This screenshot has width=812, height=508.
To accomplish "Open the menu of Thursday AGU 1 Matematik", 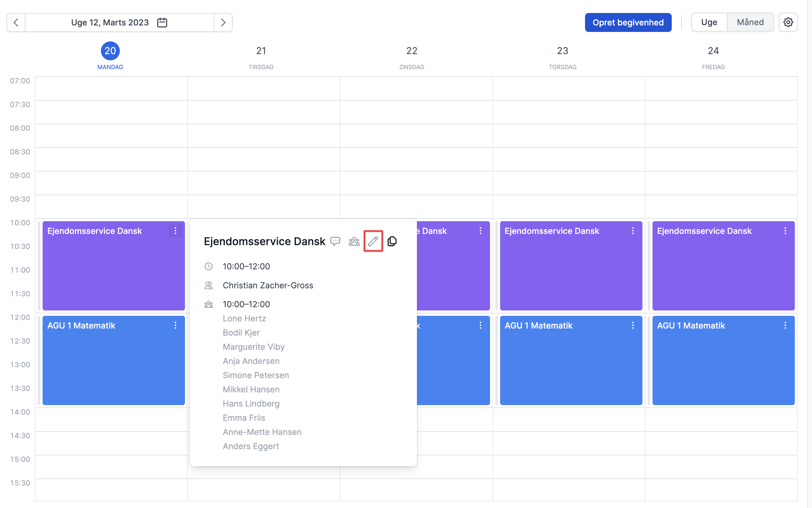I will [x=633, y=325].
